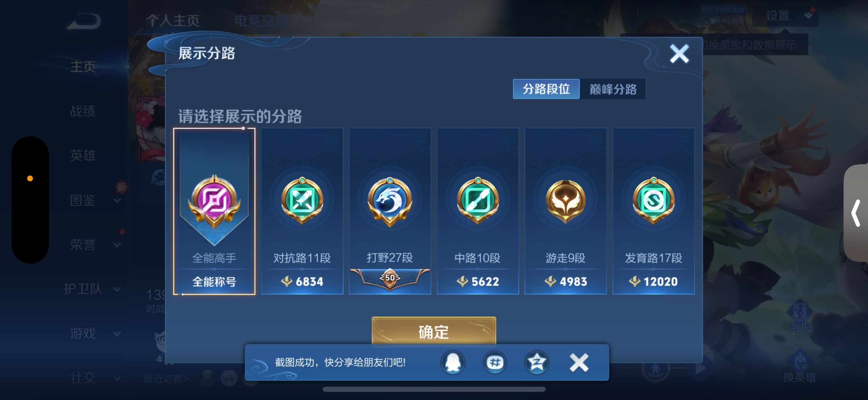868x400 pixels.
Task: Share via the hashtag channel icon
Action: click(495, 362)
